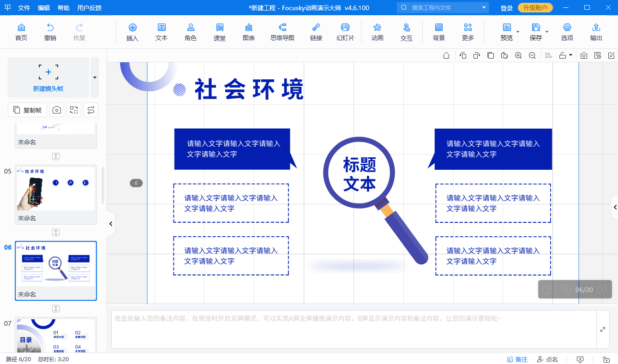Screen dimensions: 618x364
Task: Click the 搜索工程内文件 search field
Action: [442, 7]
